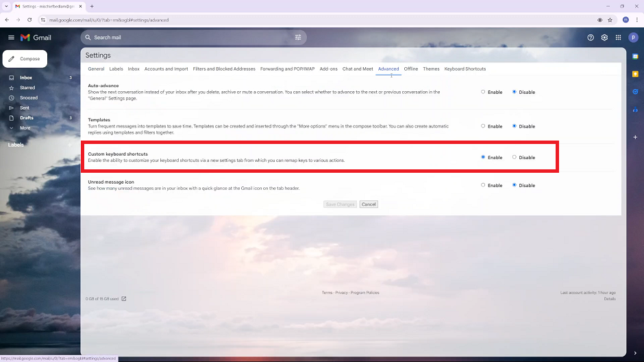This screenshot has width=644, height=362.
Task: Open the Chrome tab search dropdown
Action: [x=6, y=6]
